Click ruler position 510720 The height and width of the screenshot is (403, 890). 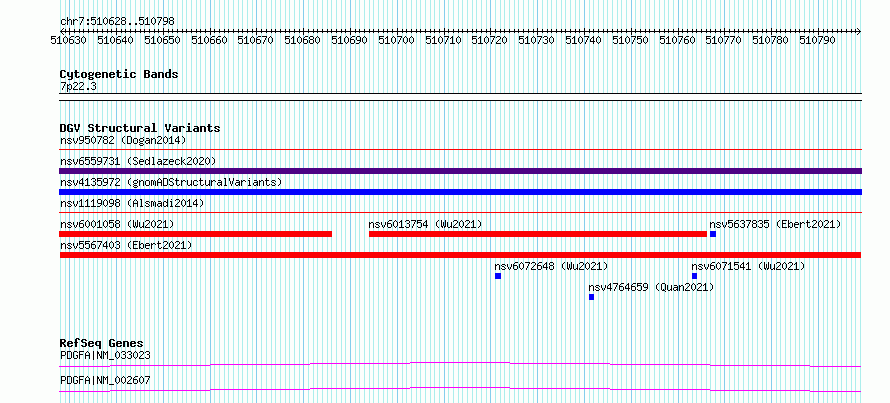click(x=490, y=40)
